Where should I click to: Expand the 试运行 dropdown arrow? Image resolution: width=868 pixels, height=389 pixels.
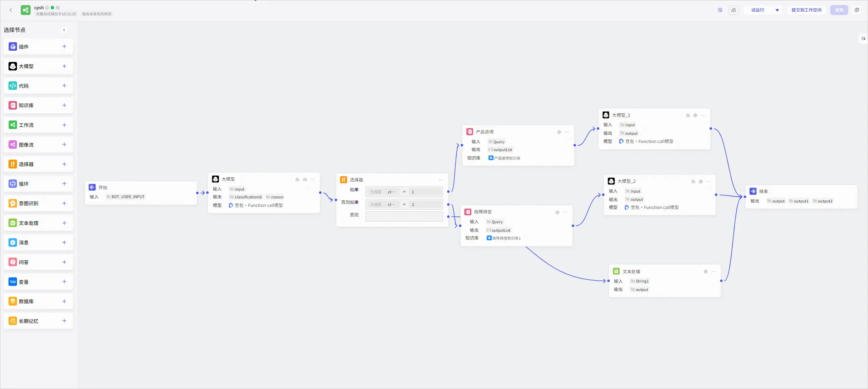(777, 10)
